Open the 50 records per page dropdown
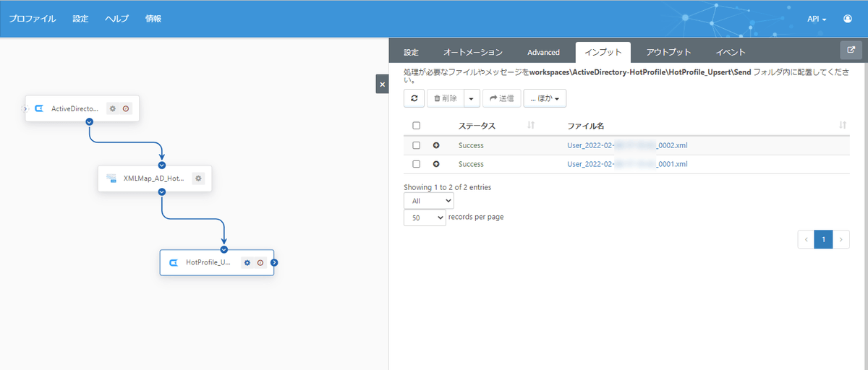The image size is (868, 370). pos(425,218)
